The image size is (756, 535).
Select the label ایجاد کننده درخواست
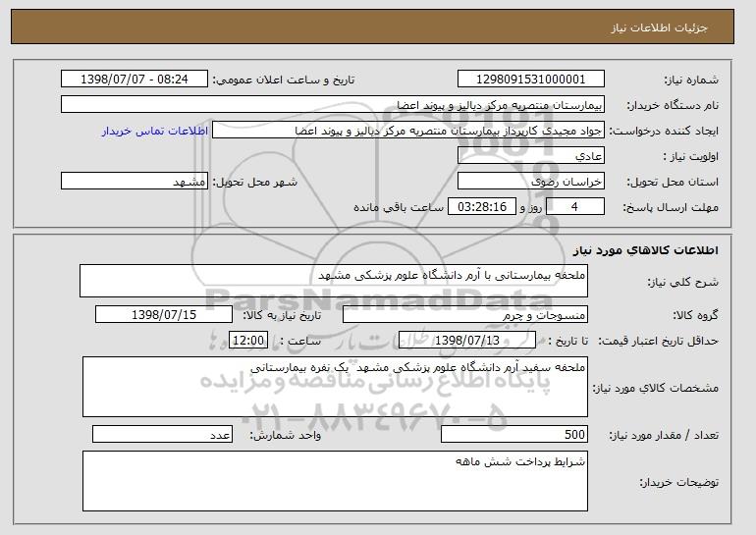(x=664, y=131)
